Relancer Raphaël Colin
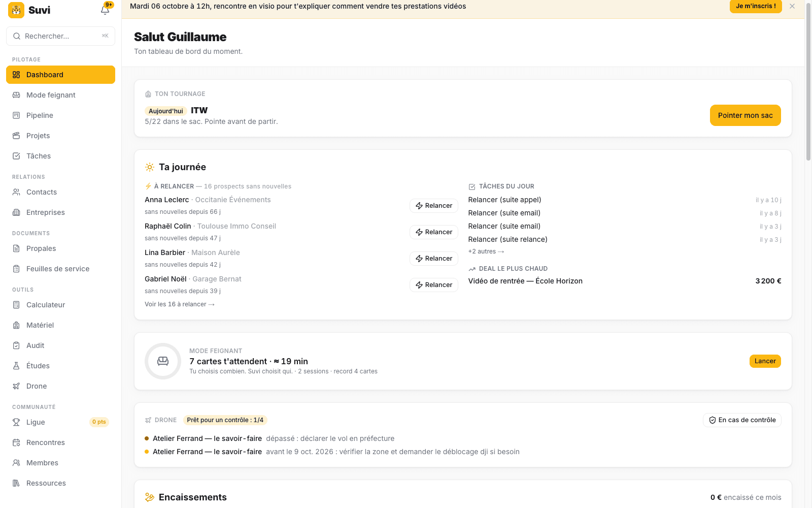Viewport: 812px width, 508px height. coord(434,232)
